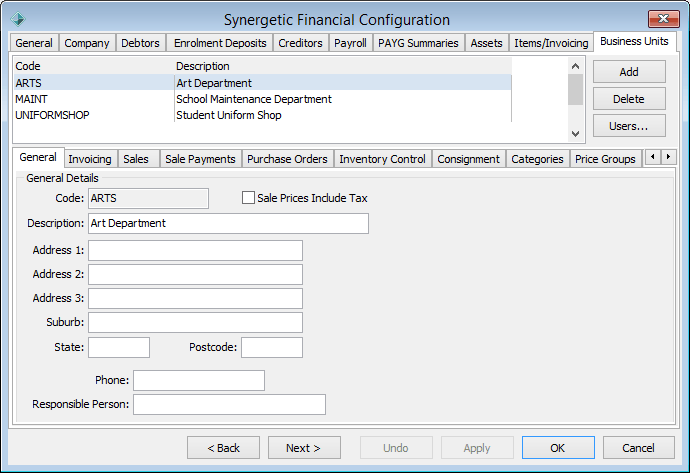Select the Consignment sub-tab
The height and width of the screenshot is (473, 690).
click(469, 159)
